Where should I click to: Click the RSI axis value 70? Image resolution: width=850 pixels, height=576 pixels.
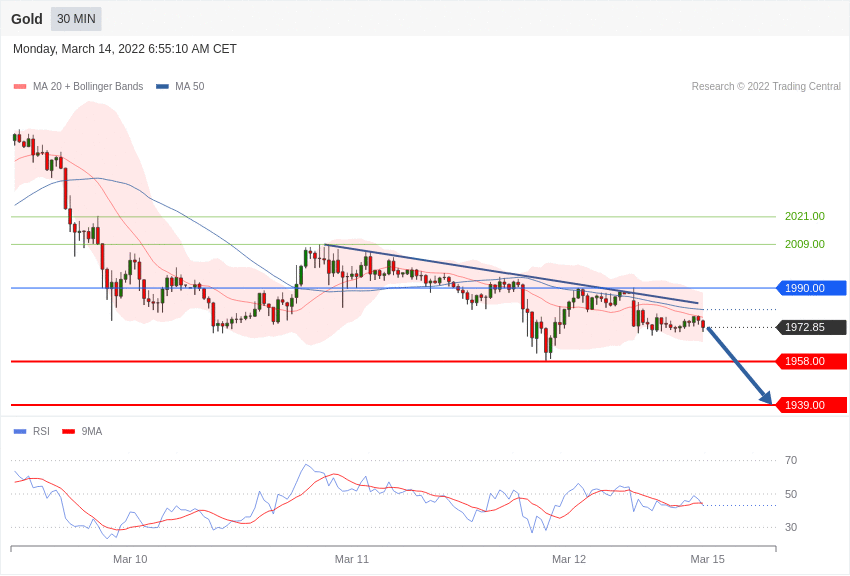pos(791,461)
